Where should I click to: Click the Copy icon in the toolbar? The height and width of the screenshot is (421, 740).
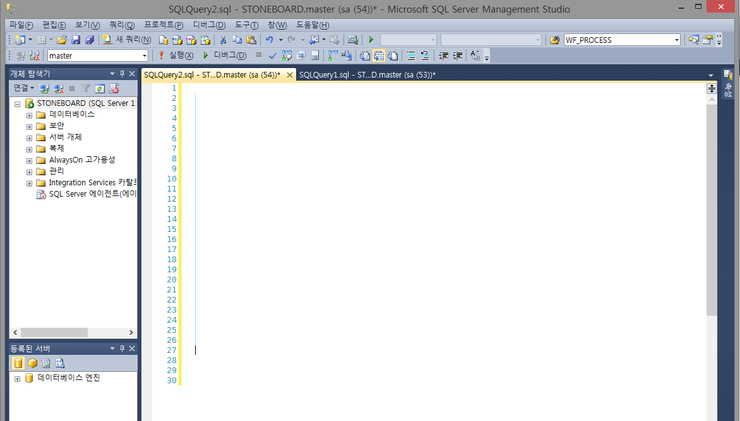tap(237, 40)
